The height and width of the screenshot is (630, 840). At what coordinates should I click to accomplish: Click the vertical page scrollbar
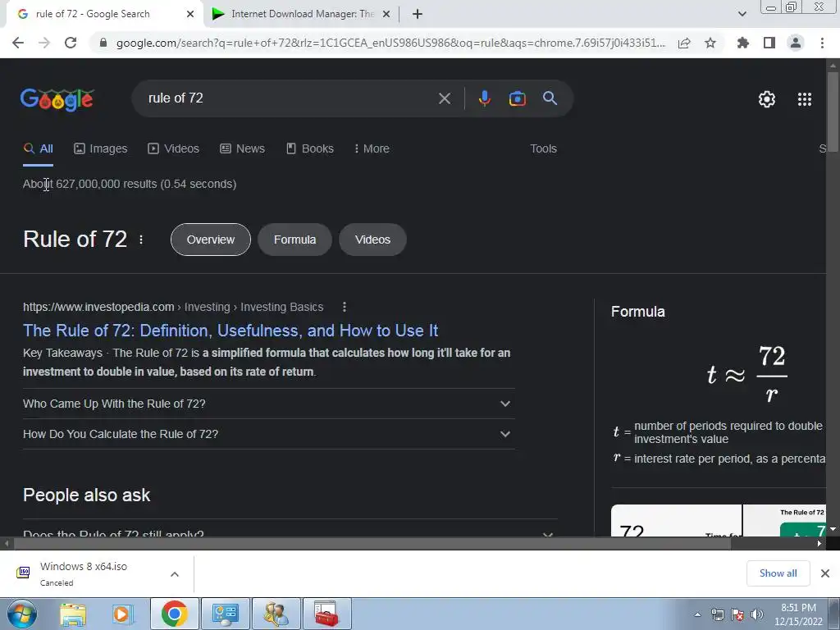click(833, 112)
